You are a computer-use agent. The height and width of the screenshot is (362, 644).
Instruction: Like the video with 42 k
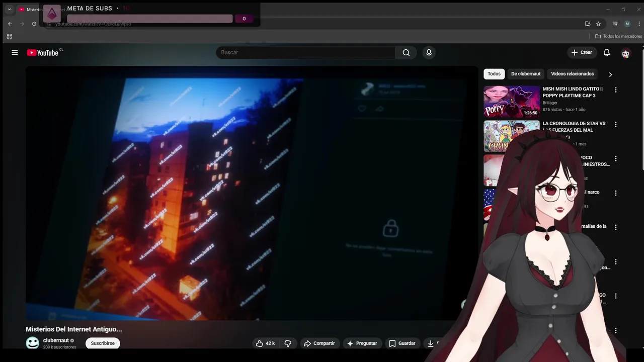point(265,343)
